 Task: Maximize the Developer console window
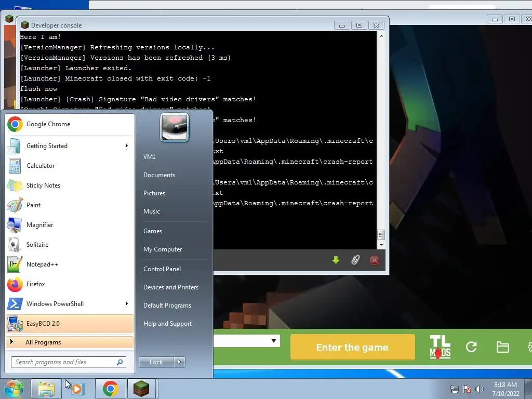click(x=360, y=25)
